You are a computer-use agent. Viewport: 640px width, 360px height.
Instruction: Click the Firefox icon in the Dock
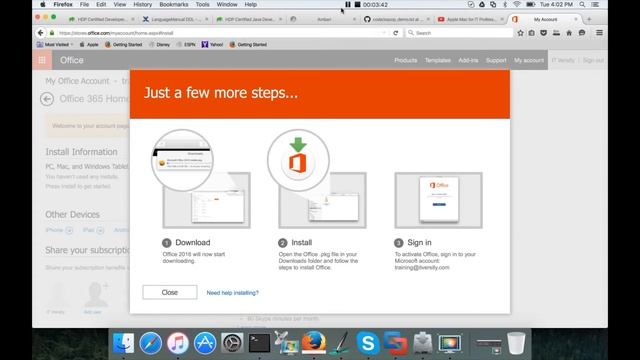click(x=314, y=343)
